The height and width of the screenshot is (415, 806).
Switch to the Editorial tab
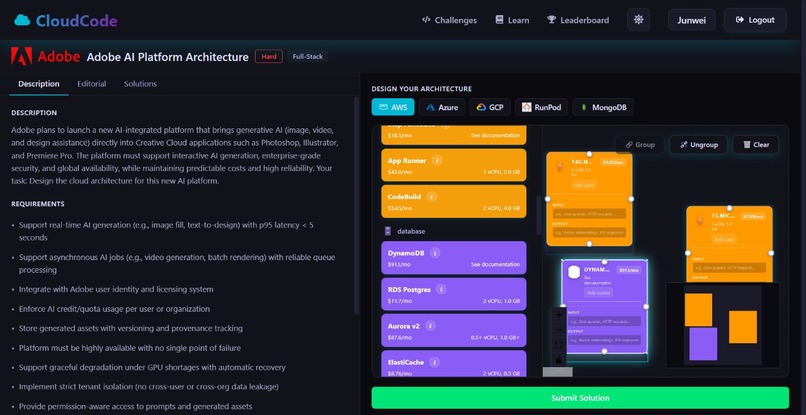pos(91,84)
